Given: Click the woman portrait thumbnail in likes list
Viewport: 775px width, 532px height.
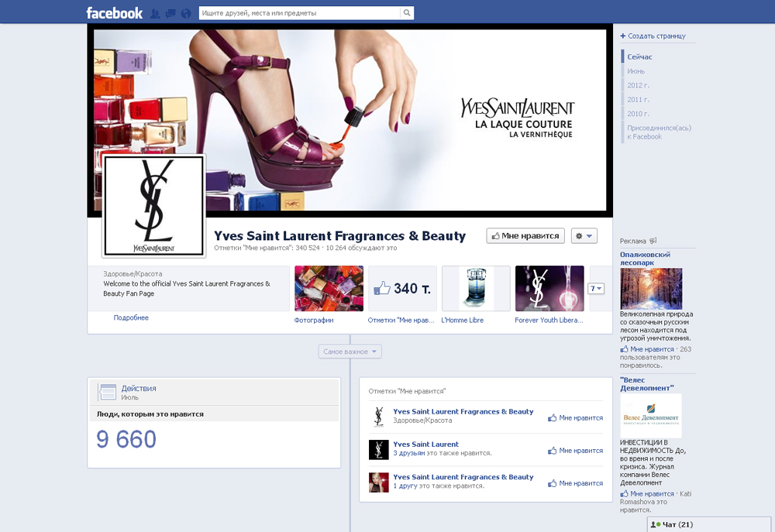Looking at the screenshot, I should tap(379, 482).
